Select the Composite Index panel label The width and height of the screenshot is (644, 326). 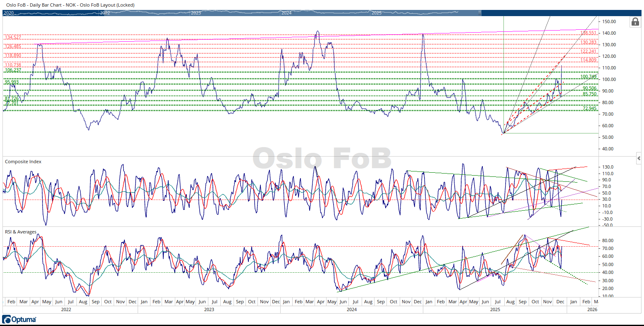tap(23, 162)
